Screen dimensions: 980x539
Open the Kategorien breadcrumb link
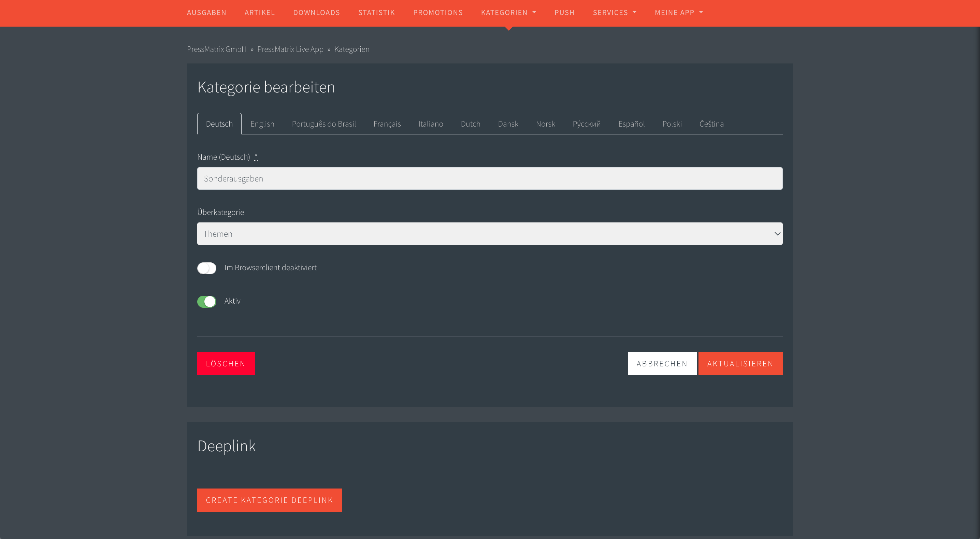[351, 49]
